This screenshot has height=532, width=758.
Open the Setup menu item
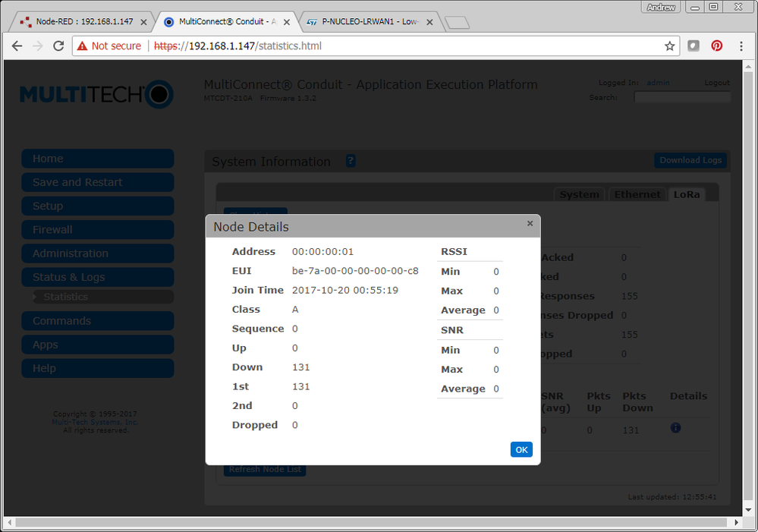coord(98,206)
